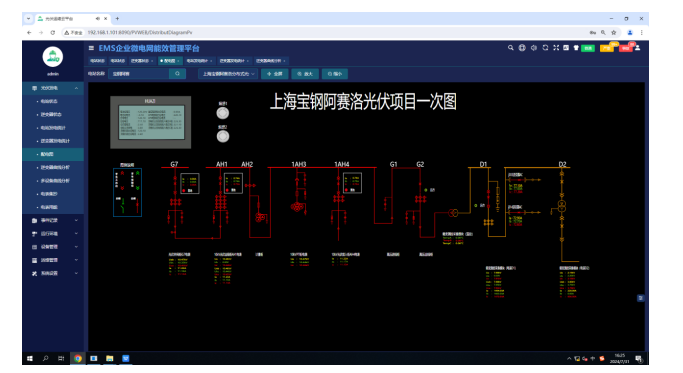Open the Shanghai Baosteel diagram dropdown

pyautogui.click(x=228, y=74)
